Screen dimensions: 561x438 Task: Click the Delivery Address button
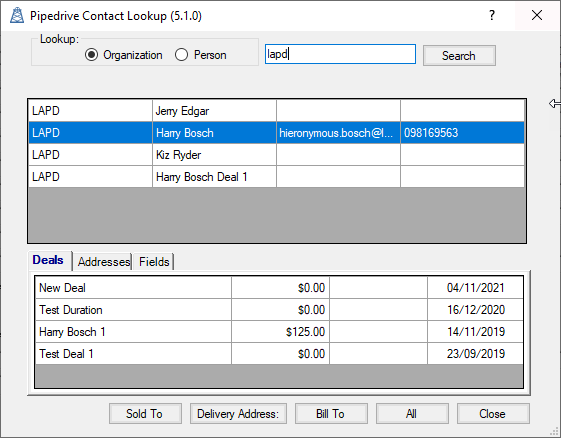click(238, 414)
